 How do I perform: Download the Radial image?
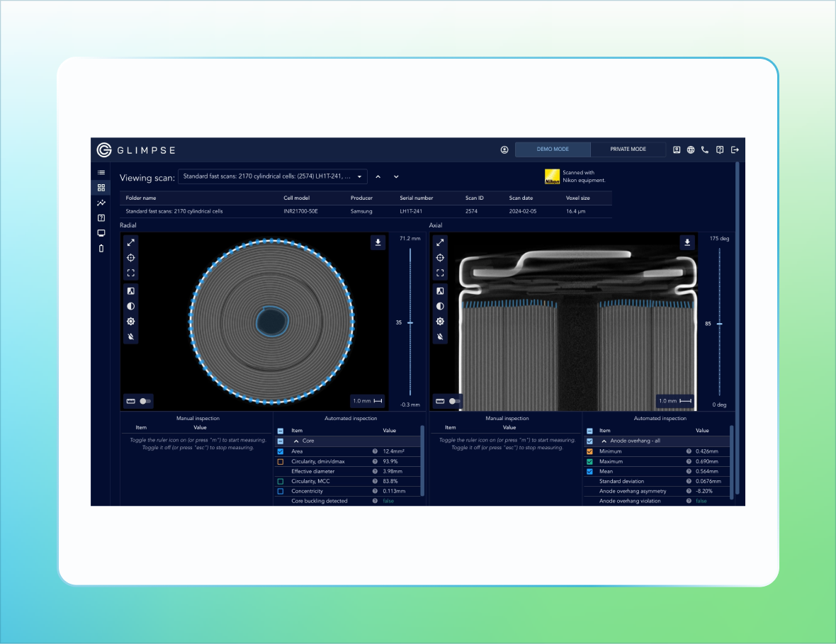[x=378, y=242]
